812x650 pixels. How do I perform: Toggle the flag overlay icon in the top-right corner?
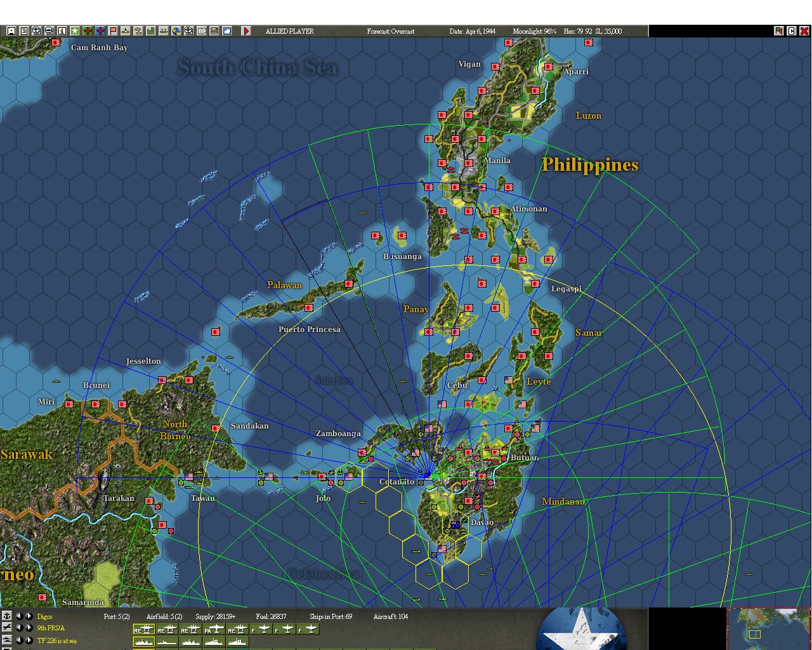pyautogui.click(x=778, y=30)
